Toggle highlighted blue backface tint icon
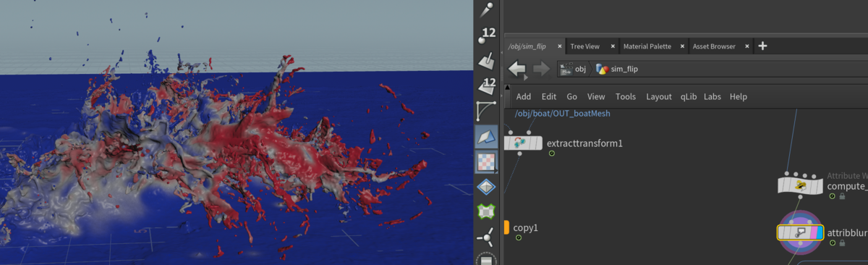This screenshot has width=868, height=265. pos(487,137)
